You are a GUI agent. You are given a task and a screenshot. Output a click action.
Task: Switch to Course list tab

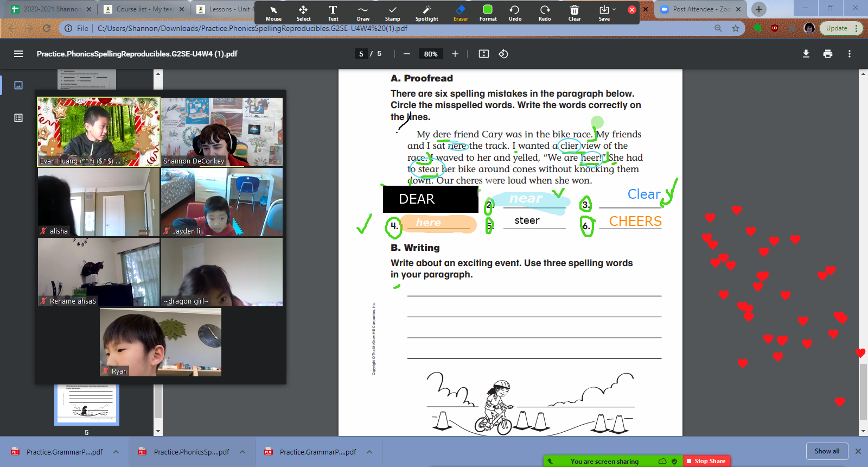pyautogui.click(x=144, y=9)
